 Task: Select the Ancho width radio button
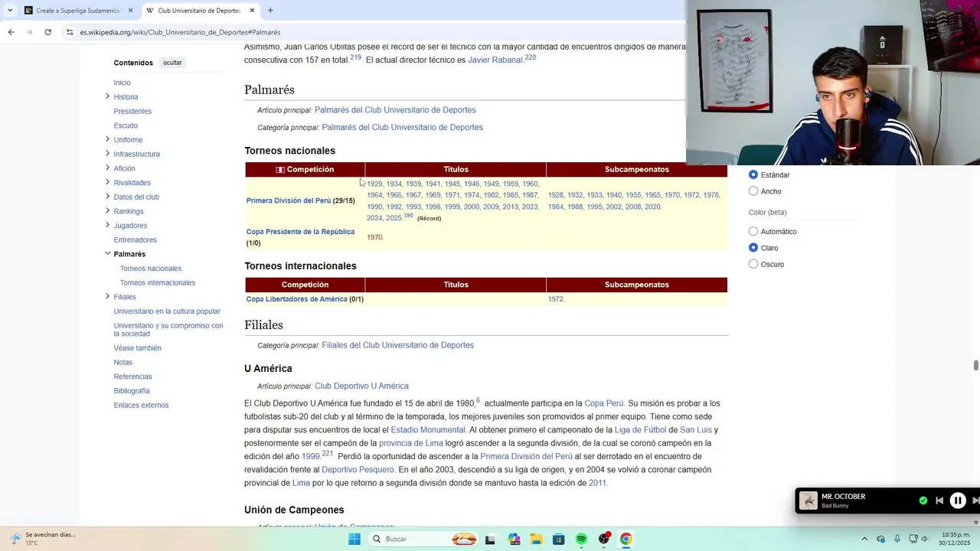tap(753, 191)
